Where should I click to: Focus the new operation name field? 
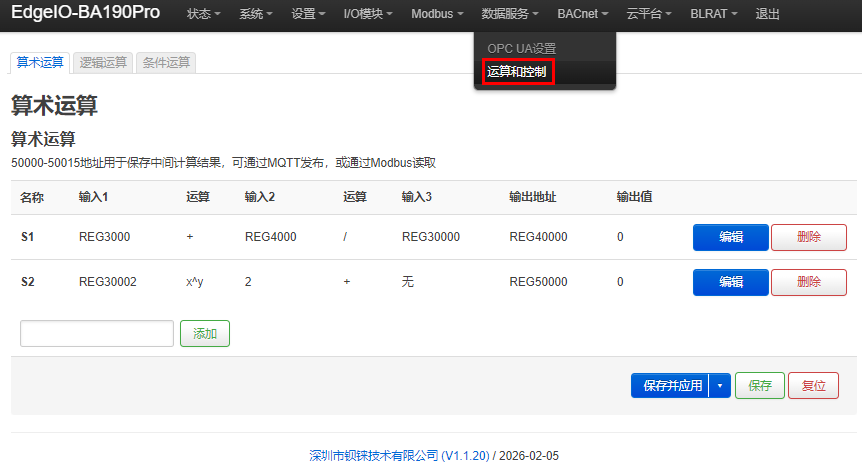(97, 334)
